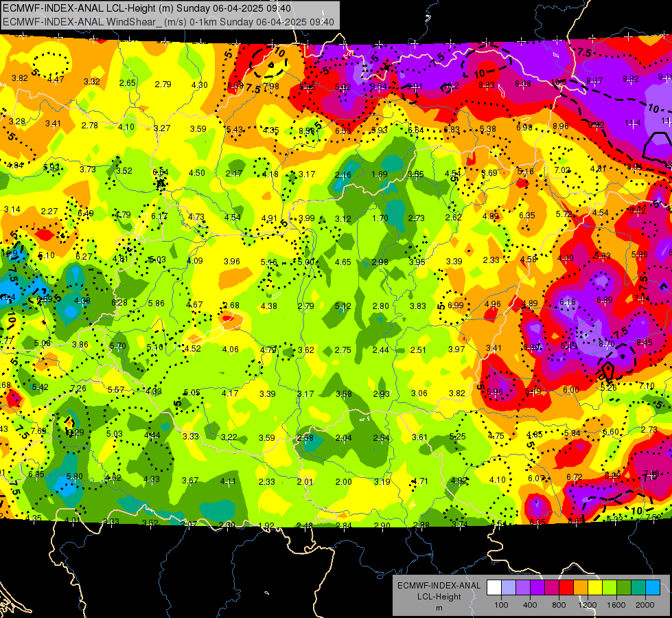The height and width of the screenshot is (618, 672).
Task: Click the wind shear value 2.65
Action: click(127, 83)
